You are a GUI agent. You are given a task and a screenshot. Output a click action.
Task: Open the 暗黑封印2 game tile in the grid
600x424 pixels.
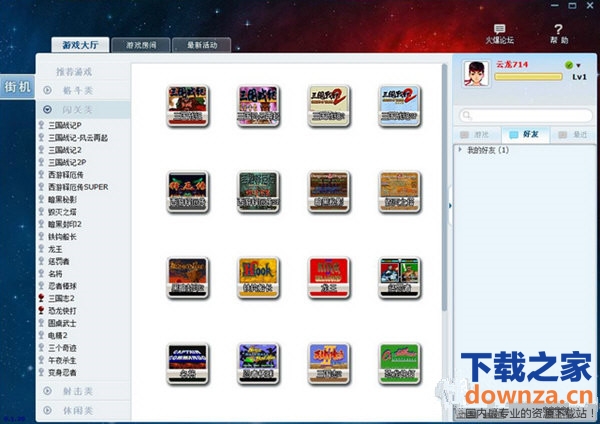click(x=188, y=278)
